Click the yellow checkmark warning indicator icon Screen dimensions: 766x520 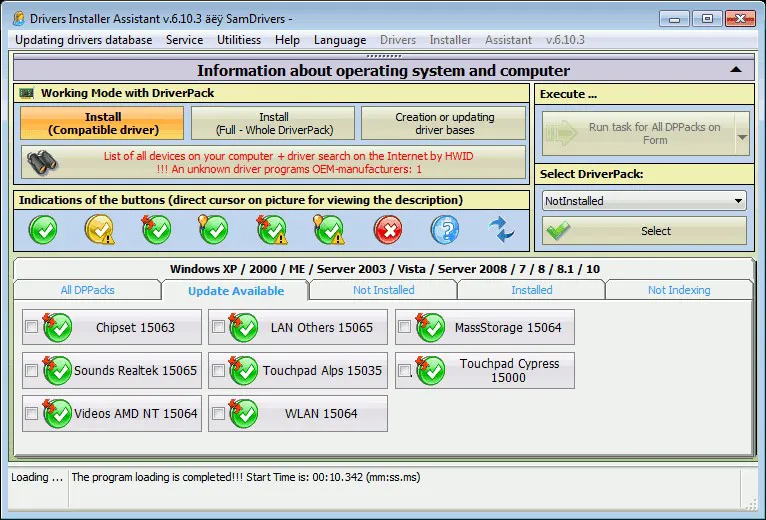click(100, 230)
